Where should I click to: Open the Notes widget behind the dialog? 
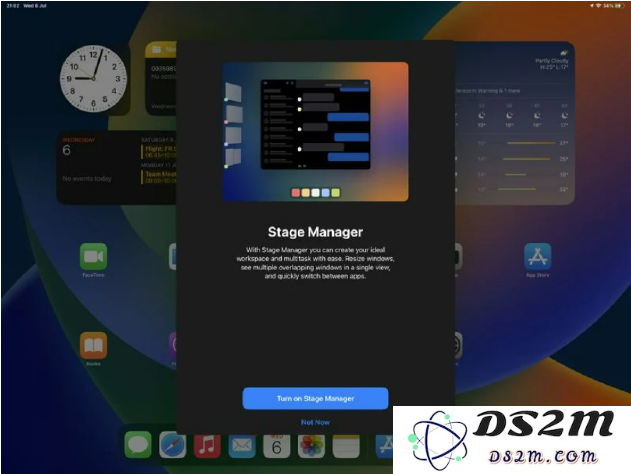pos(161,78)
